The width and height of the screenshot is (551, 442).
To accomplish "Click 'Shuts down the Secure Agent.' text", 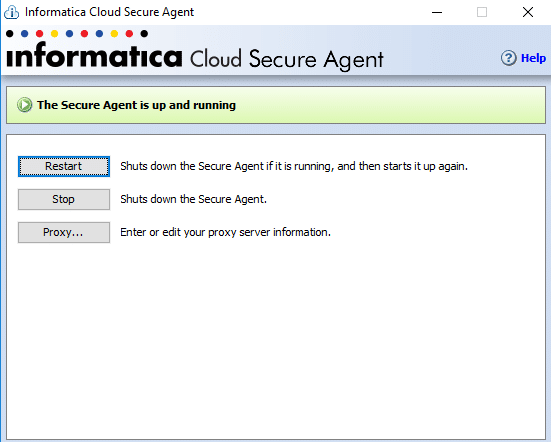I will [x=194, y=199].
